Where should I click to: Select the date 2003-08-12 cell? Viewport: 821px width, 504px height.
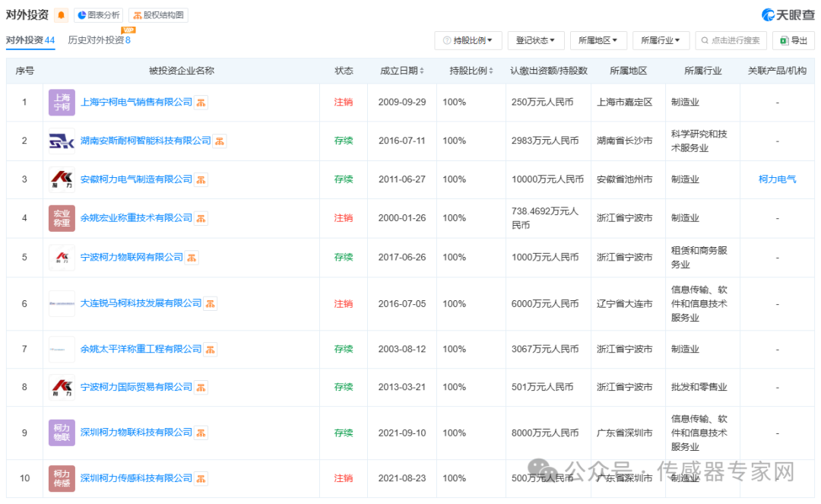(402, 349)
